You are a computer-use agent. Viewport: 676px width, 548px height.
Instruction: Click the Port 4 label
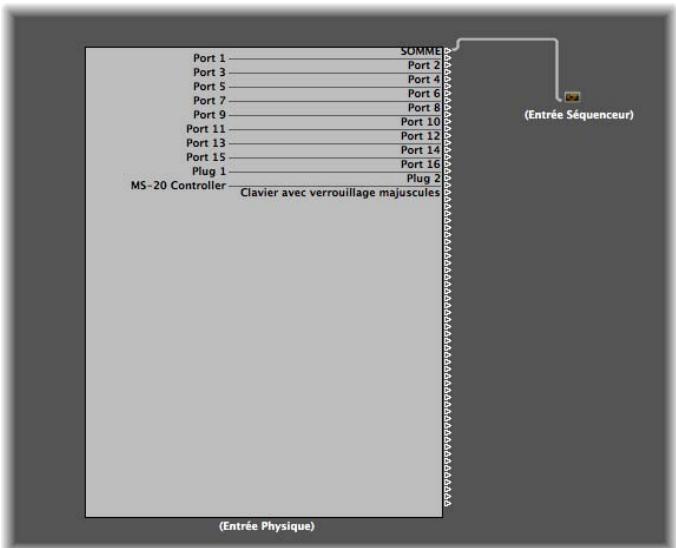[424, 80]
